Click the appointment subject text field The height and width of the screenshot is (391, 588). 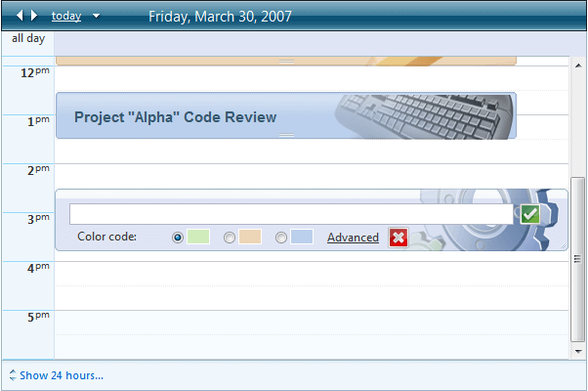(290, 214)
